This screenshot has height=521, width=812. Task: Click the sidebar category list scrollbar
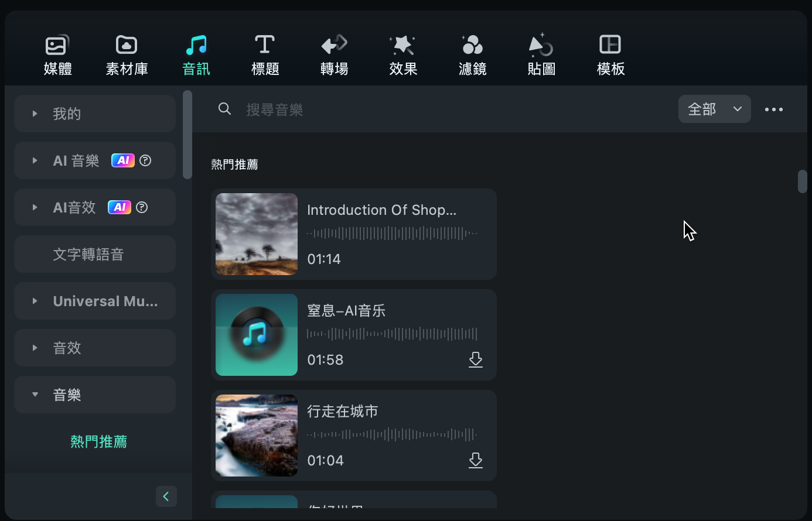coord(187,135)
